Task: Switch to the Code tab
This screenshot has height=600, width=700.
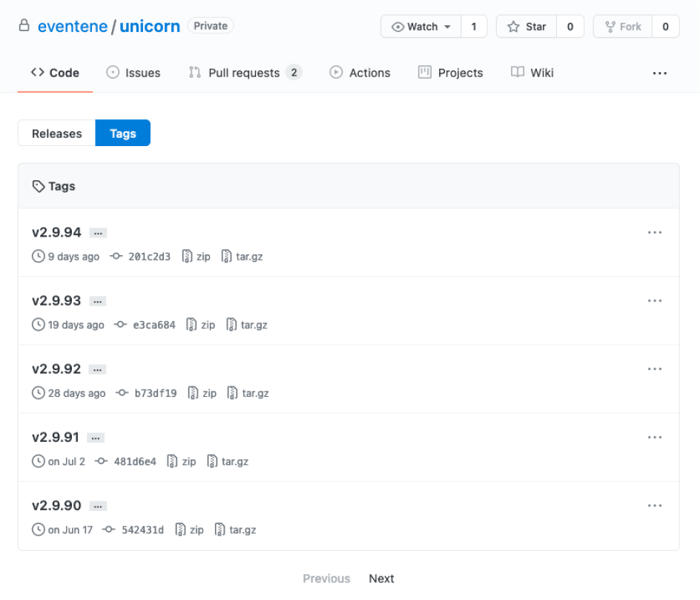Action: click(55, 73)
